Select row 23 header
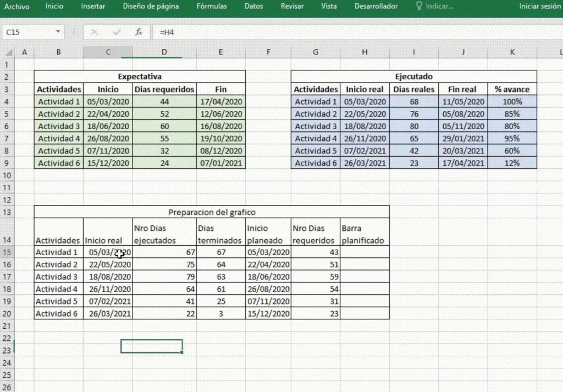The image size is (563, 392). 7,350
